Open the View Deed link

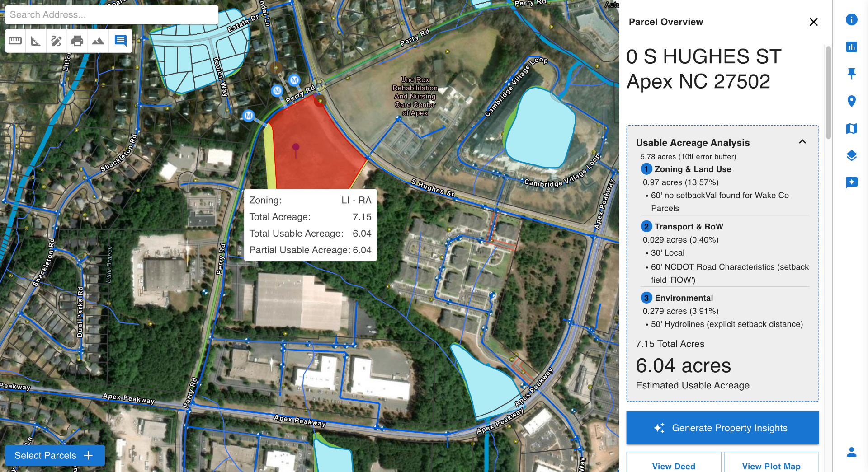tap(674, 466)
